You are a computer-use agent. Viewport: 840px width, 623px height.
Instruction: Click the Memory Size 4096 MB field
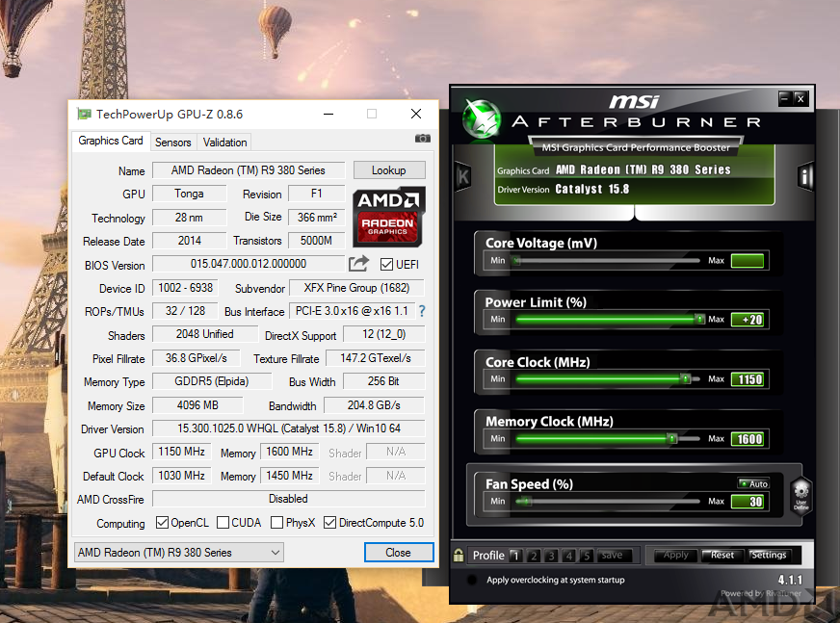coord(197,405)
